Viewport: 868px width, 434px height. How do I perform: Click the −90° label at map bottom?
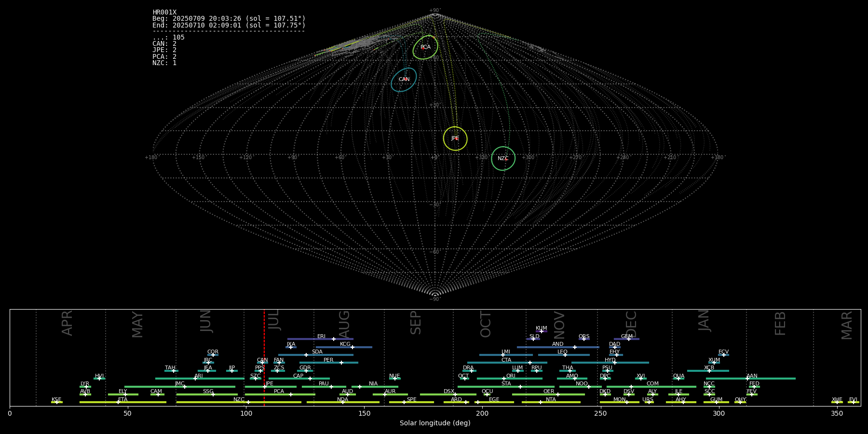435,299
